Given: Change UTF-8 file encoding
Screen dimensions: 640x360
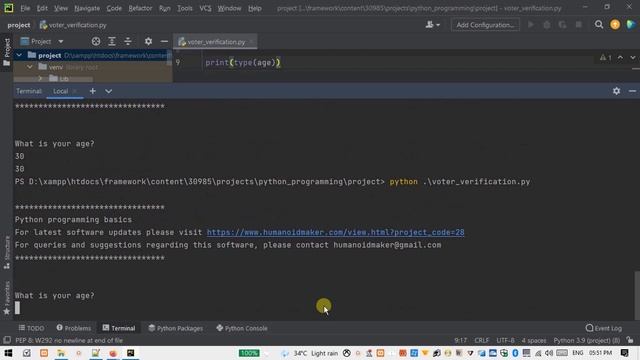Looking at the screenshot, I should pos(505,340).
